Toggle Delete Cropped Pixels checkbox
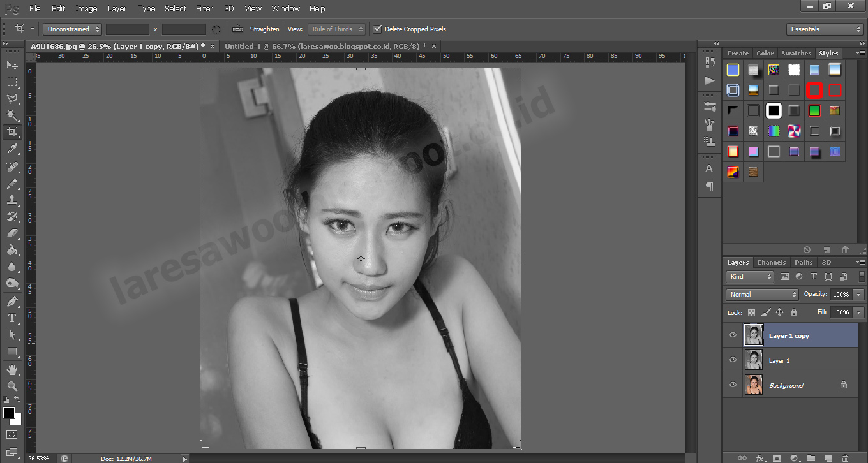The height and width of the screenshot is (463, 868). [377, 29]
